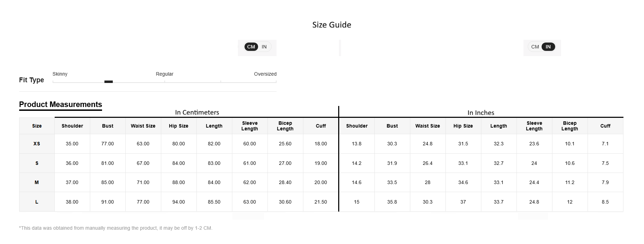Click the Fit Type slider marker

109,82
